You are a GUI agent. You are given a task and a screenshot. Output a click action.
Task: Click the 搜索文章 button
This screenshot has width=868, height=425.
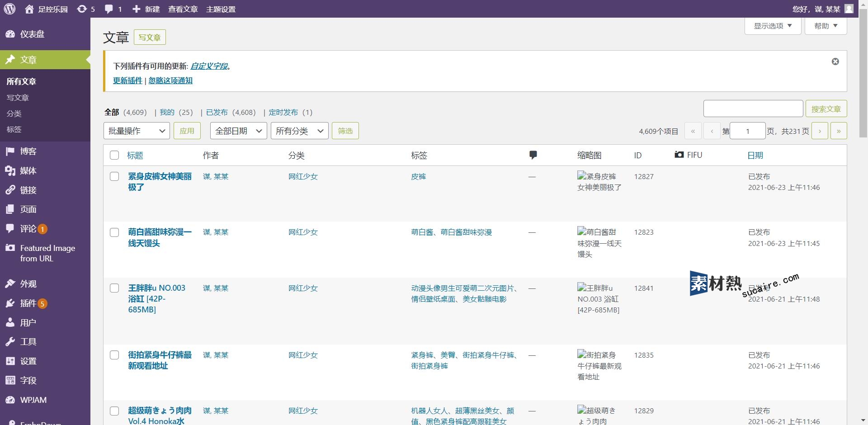pyautogui.click(x=826, y=109)
